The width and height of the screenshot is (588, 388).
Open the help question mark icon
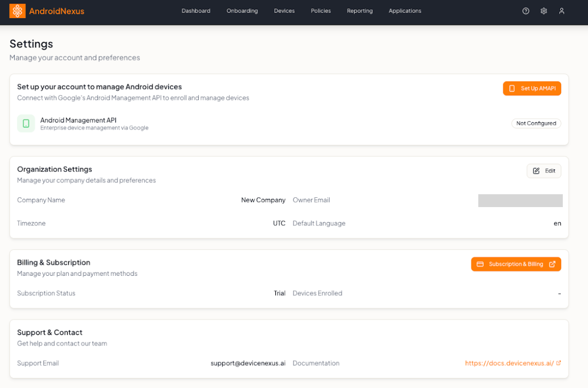pyautogui.click(x=526, y=11)
